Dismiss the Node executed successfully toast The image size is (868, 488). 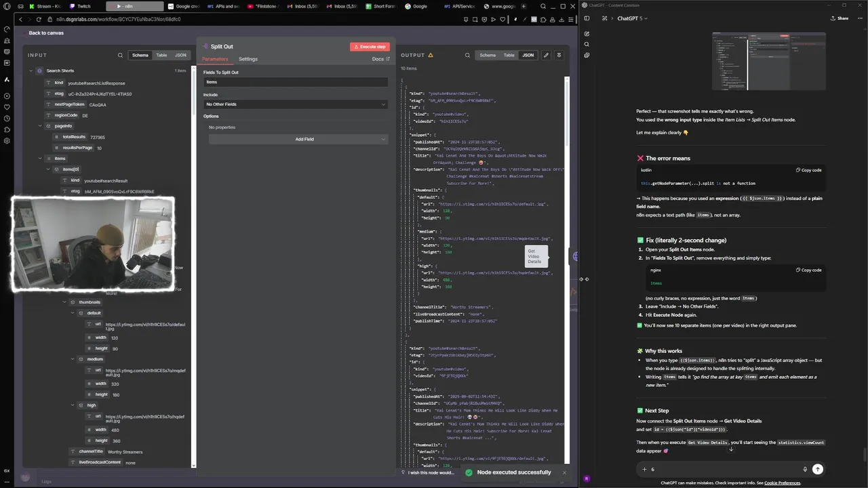(564, 472)
